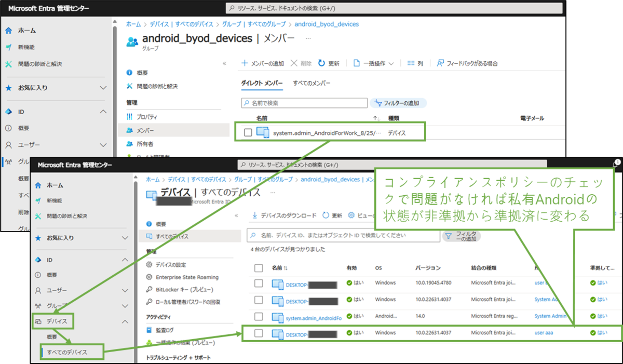Click the フィードバックがある場合 feedback icon
This screenshot has height=364, width=623.
(440, 63)
